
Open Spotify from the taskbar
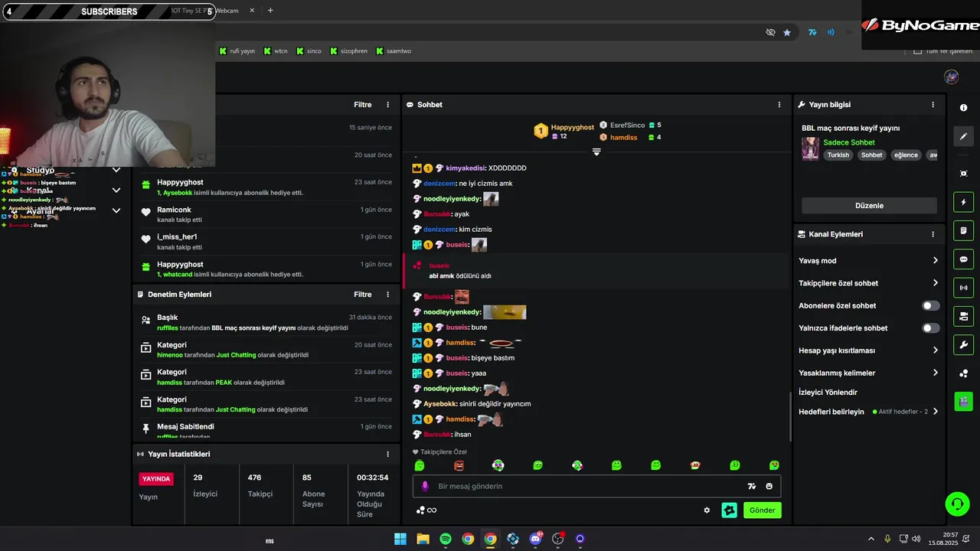point(446,539)
